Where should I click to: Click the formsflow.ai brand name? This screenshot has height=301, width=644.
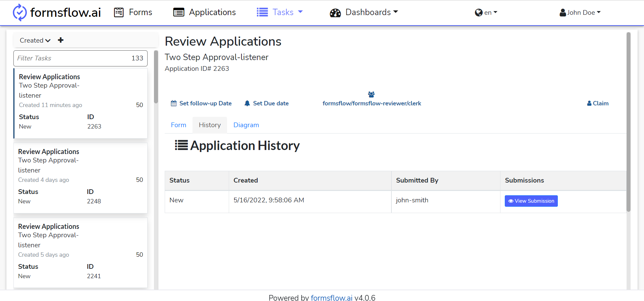tap(65, 12)
